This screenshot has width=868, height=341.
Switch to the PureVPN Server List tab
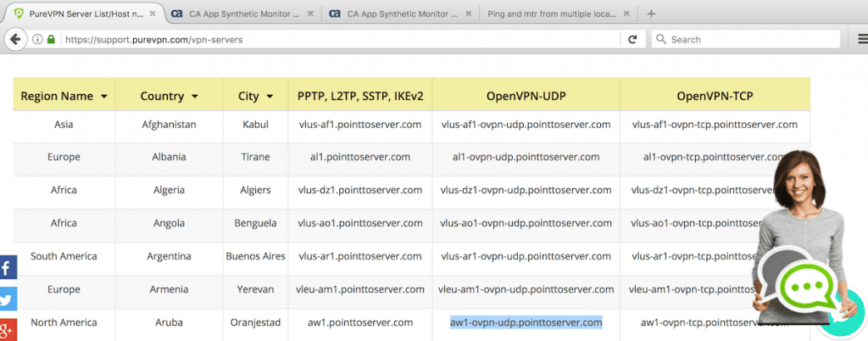[83, 14]
